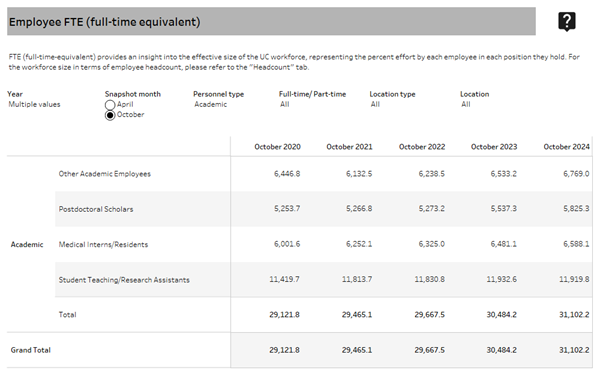Click the October 2024 column header

pyautogui.click(x=567, y=147)
